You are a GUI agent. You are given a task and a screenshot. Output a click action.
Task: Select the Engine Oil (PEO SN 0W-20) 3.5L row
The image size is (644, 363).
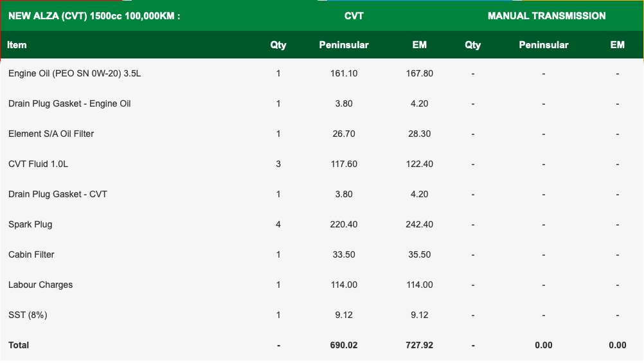point(322,73)
